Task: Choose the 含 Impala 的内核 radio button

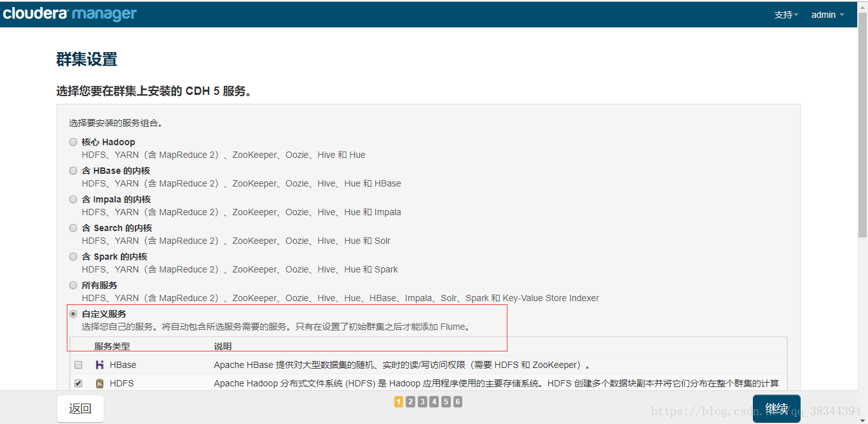Action: pos(73,199)
